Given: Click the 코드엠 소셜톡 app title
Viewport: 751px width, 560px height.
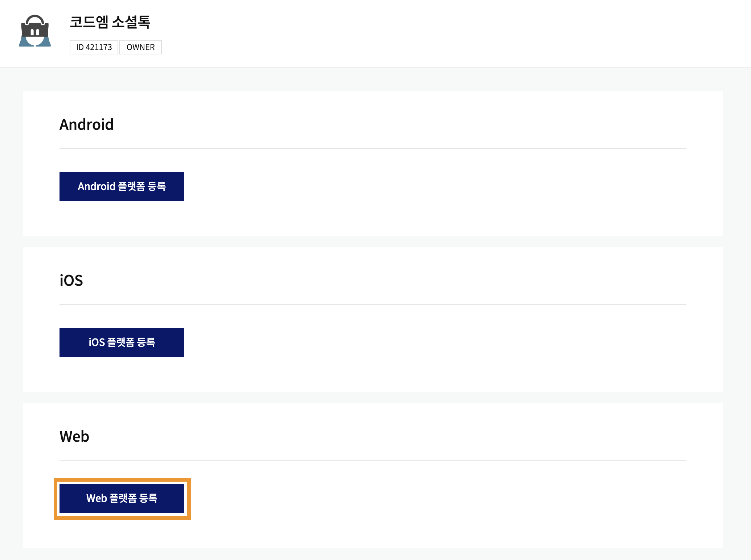Looking at the screenshot, I should [x=110, y=22].
